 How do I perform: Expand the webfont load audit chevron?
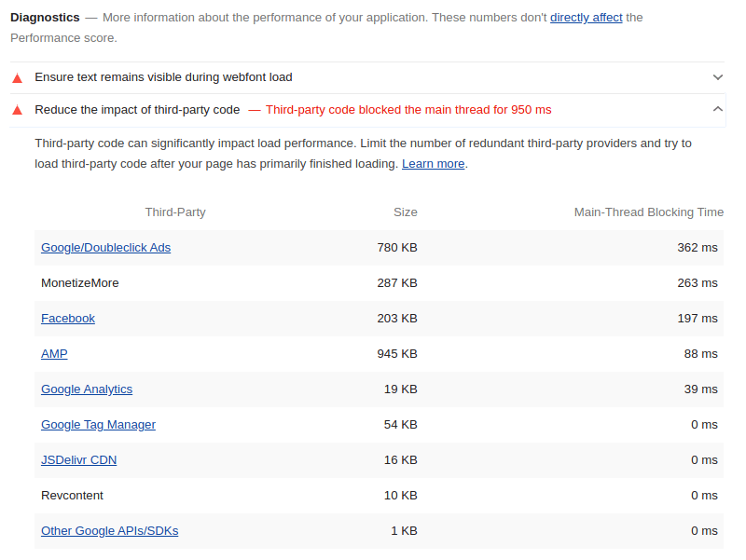(717, 77)
